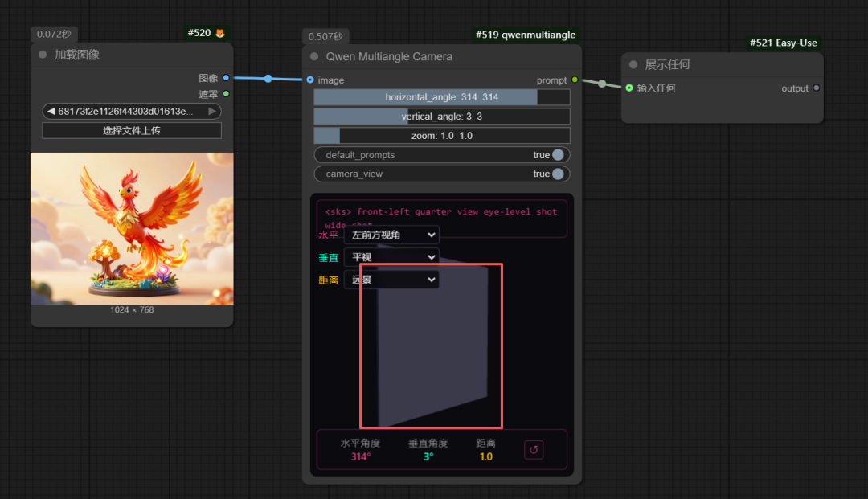Select the previous image file arrow
The width and height of the screenshot is (868, 499).
click(x=51, y=111)
